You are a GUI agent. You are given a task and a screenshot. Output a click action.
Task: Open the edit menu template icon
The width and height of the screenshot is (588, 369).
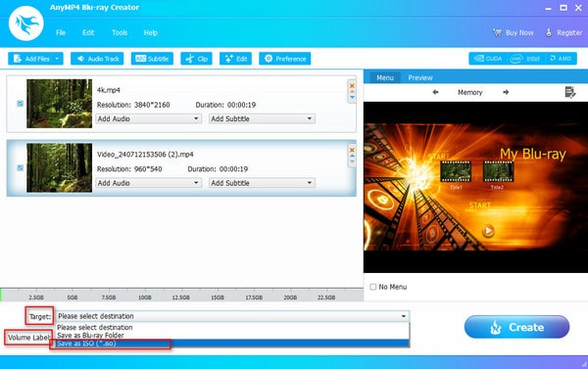click(570, 92)
